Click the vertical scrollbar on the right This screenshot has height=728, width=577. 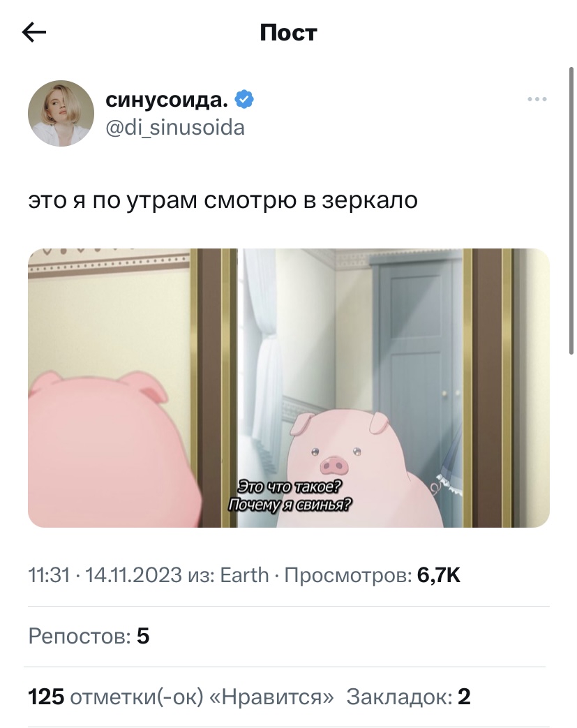pyautogui.click(x=572, y=211)
